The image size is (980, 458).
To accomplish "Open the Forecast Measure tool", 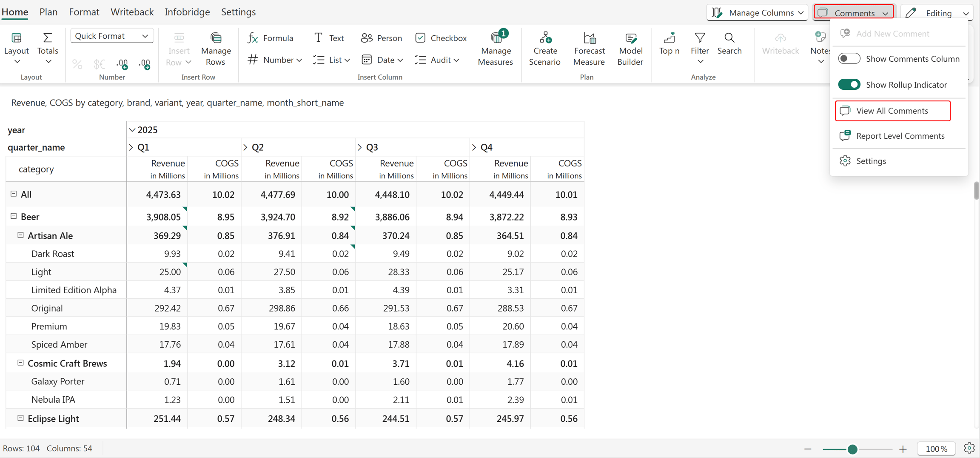I will pos(589,49).
